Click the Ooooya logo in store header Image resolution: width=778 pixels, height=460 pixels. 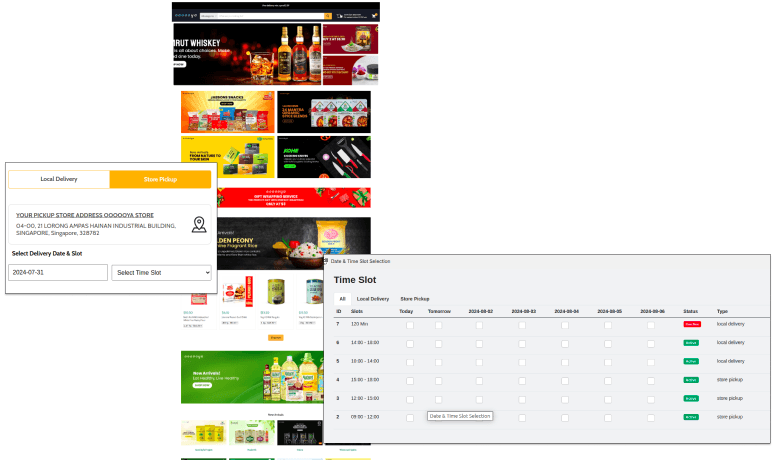186,16
